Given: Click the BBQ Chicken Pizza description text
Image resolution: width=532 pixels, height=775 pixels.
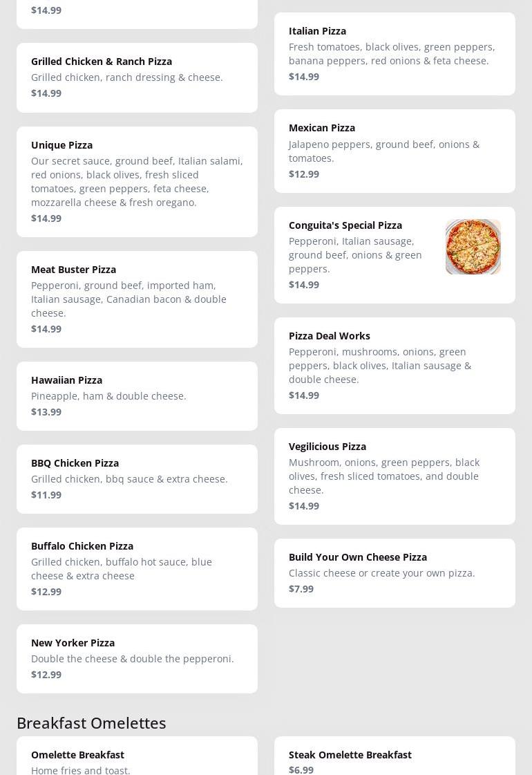Looking at the screenshot, I should [x=129, y=478].
